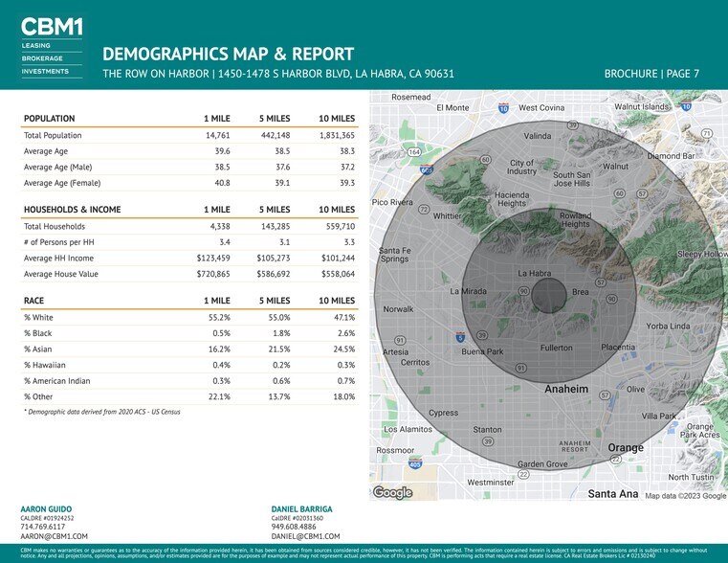Click Average House Value $720,865
Viewport: 728px width, 563px height.
point(213,274)
